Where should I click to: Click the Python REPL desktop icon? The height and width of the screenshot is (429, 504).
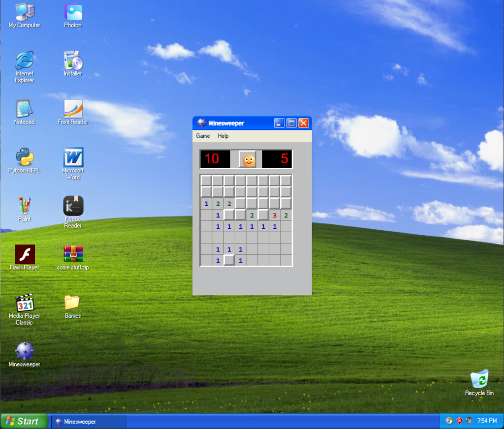(25, 161)
